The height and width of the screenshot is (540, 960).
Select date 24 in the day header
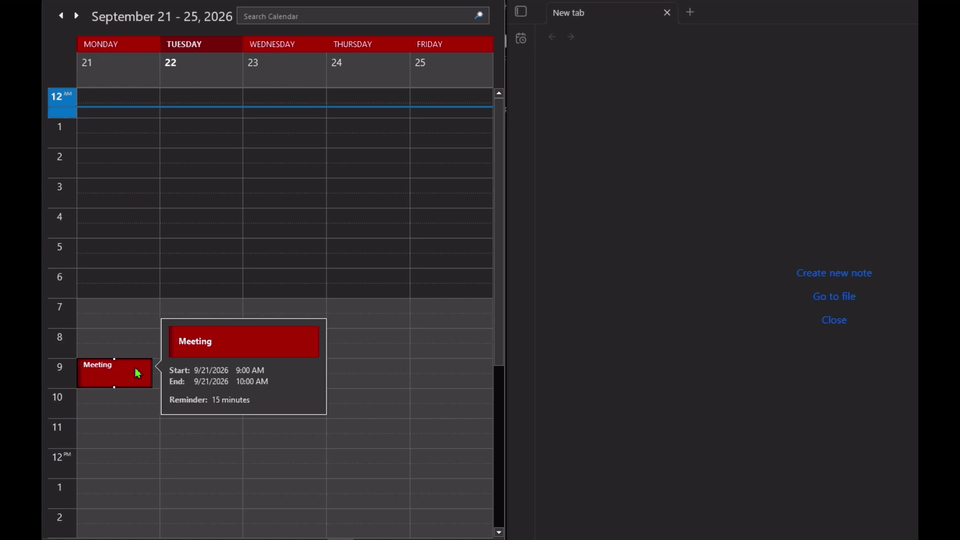336,62
